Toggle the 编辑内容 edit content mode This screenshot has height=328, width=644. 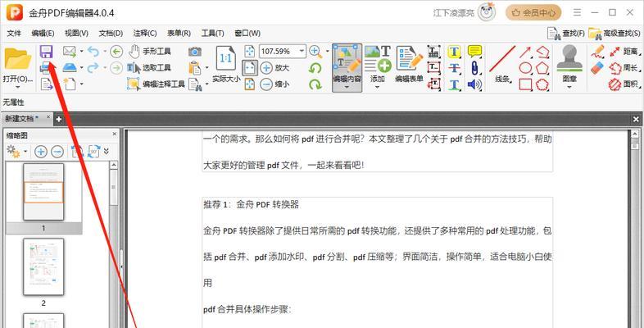(347, 68)
